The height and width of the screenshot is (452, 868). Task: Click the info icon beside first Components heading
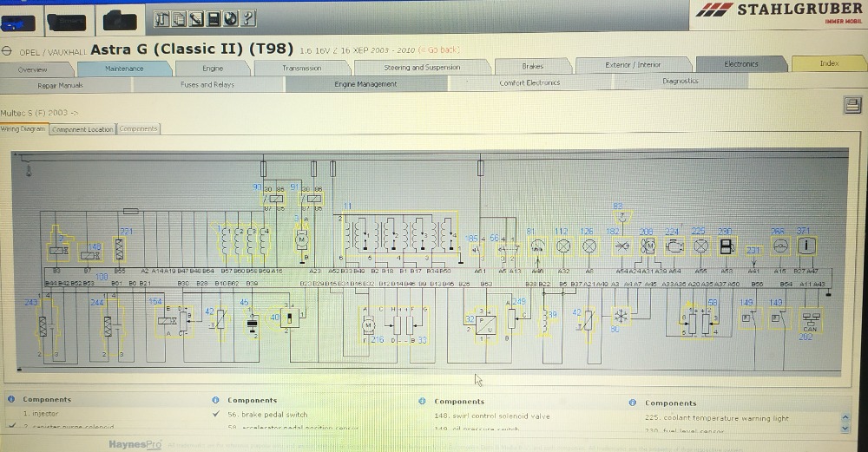[11, 400]
